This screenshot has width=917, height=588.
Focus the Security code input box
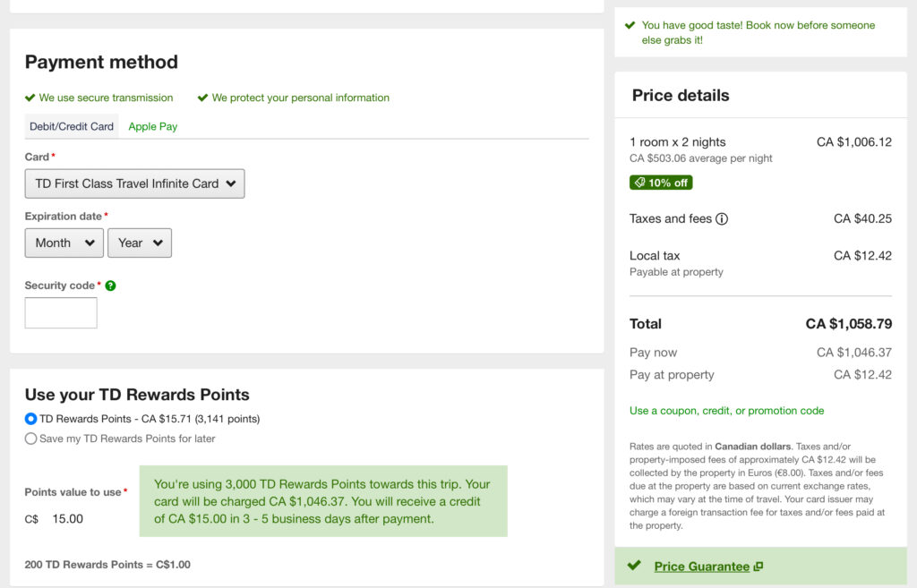pos(61,313)
